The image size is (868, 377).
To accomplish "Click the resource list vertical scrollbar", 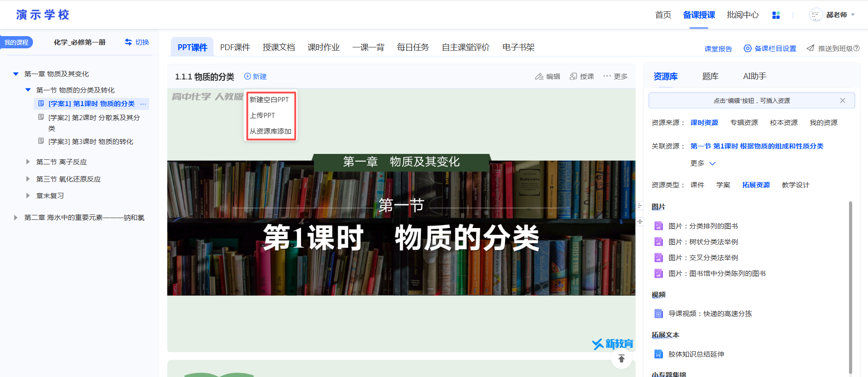I will tap(850, 288).
